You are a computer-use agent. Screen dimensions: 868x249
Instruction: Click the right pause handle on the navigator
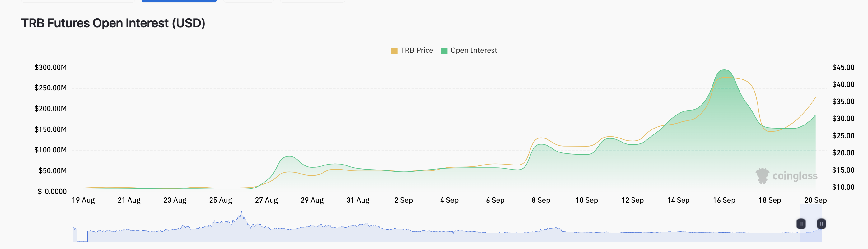coord(821,224)
